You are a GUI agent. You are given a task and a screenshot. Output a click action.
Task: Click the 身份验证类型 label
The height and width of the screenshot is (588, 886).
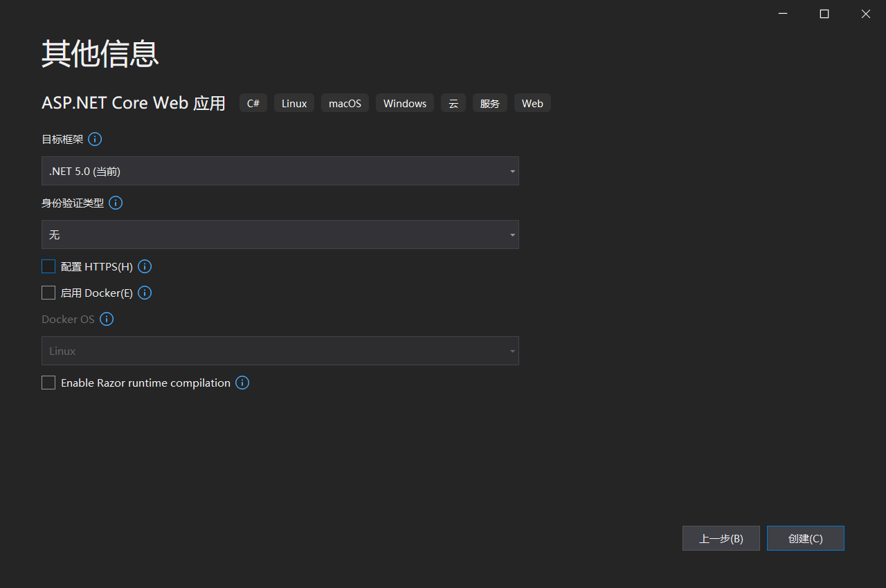tap(73, 203)
